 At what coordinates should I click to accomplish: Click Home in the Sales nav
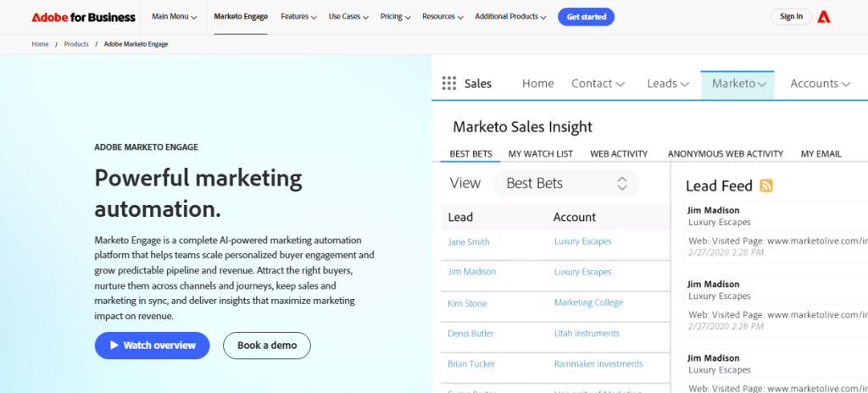pos(538,84)
